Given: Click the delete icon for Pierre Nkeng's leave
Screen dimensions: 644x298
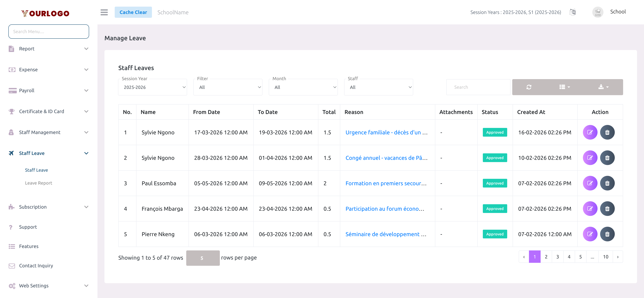Looking at the screenshot, I should (x=607, y=234).
